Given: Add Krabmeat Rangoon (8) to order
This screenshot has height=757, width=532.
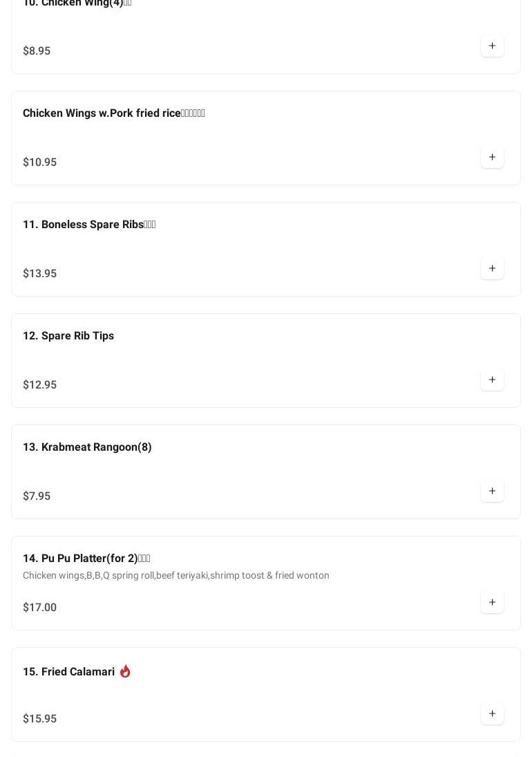Looking at the screenshot, I should point(492,492).
